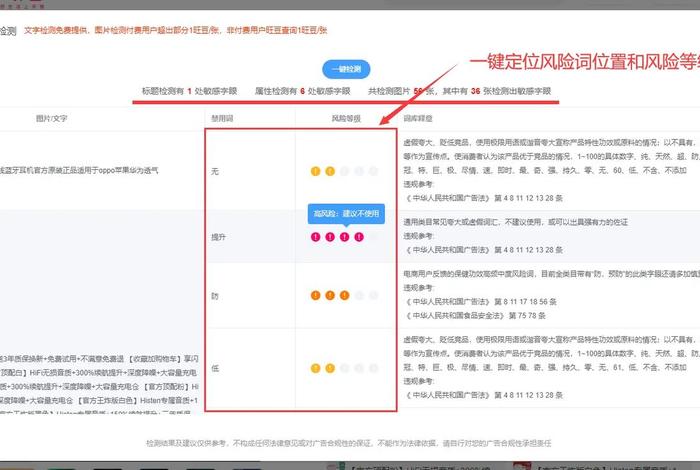Click second yellow risk icon in 低 row

pos(330,368)
